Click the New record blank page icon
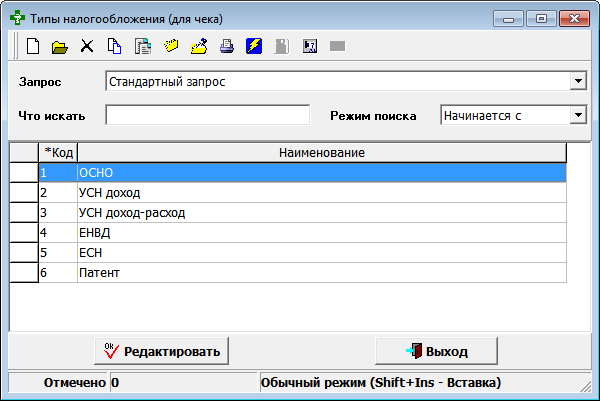 33,46
